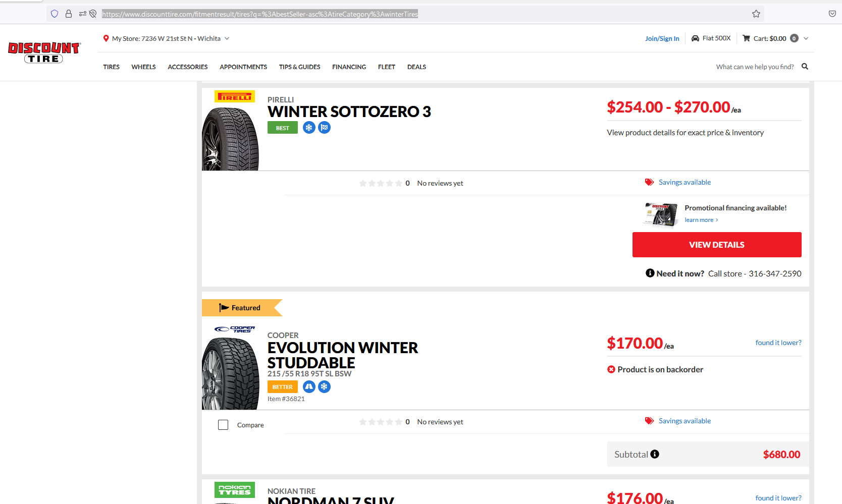Click the info icon next to Subtotal
This screenshot has width=842, height=504.
click(655, 454)
